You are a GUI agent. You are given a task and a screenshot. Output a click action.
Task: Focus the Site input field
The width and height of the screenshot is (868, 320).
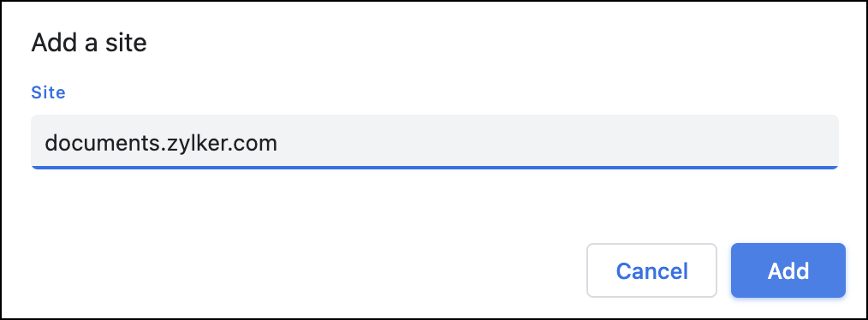435,142
